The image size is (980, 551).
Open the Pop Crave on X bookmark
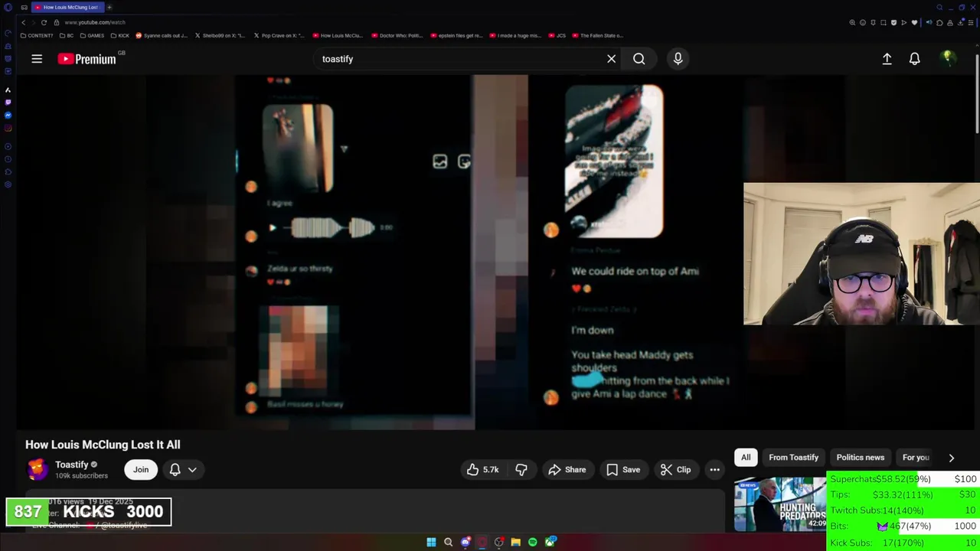[x=279, y=35]
